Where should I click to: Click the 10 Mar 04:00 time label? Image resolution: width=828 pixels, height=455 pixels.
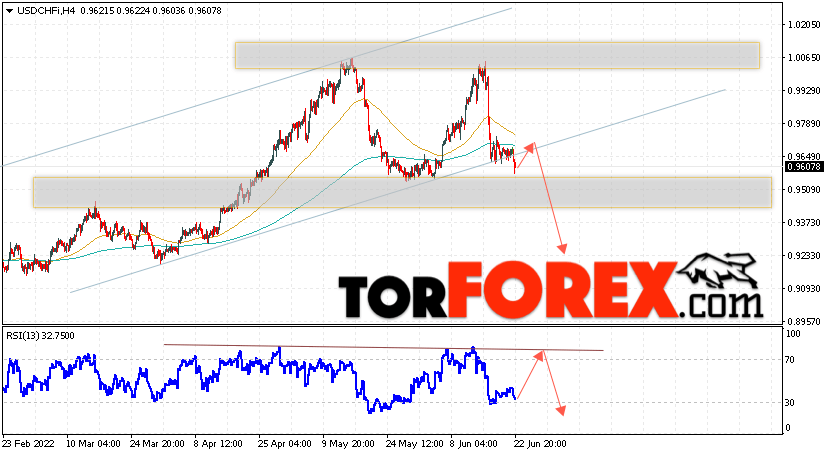click(x=93, y=444)
